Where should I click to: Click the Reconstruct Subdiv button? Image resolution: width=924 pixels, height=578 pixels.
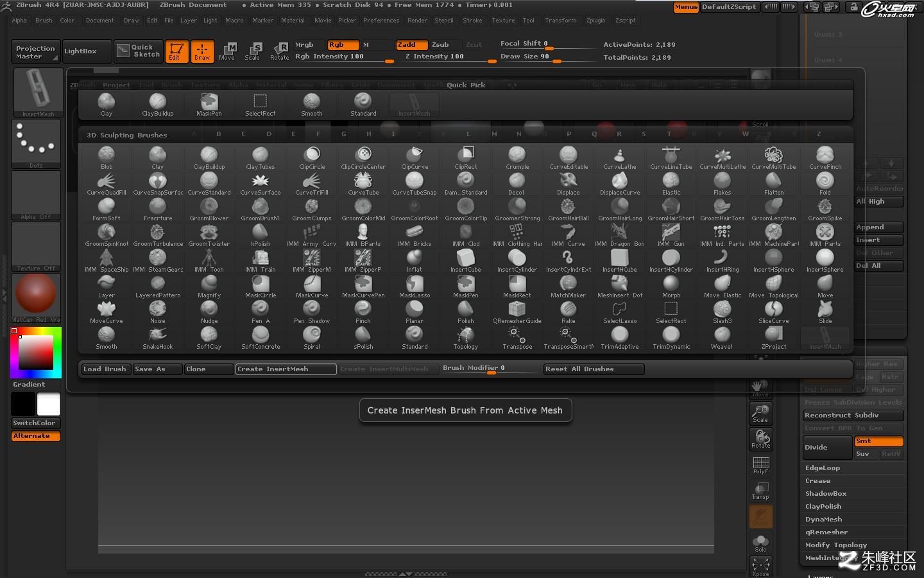pos(853,416)
